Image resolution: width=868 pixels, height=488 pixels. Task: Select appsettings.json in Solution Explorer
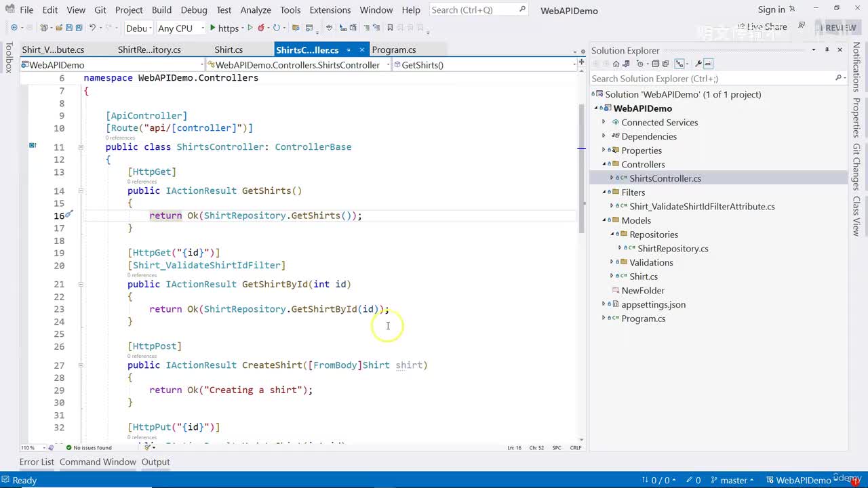click(x=654, y=304)
